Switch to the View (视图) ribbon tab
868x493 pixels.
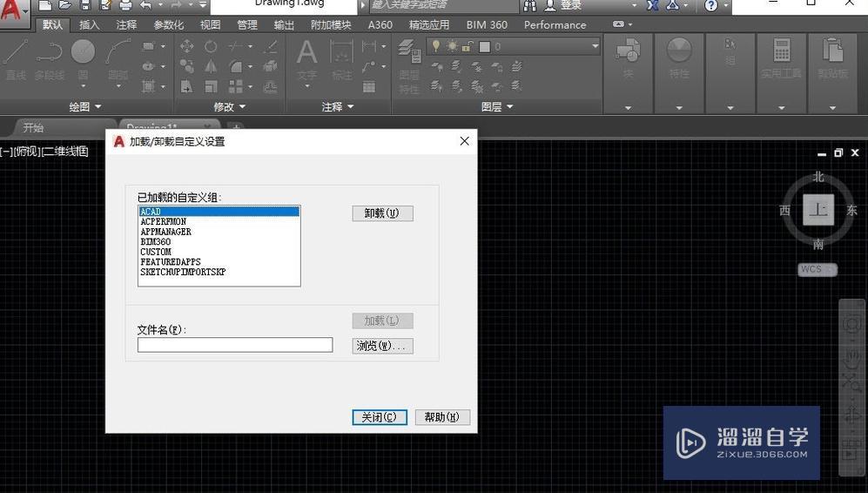click(x=210, y=25)
